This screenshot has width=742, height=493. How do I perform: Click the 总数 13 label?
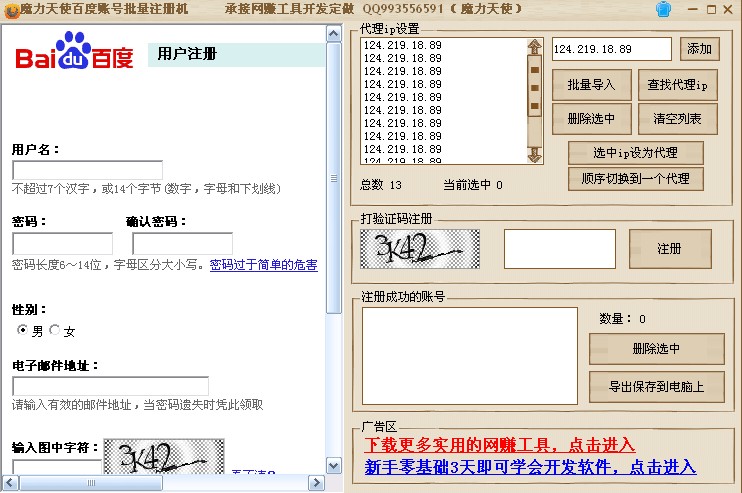coord(381,185)
